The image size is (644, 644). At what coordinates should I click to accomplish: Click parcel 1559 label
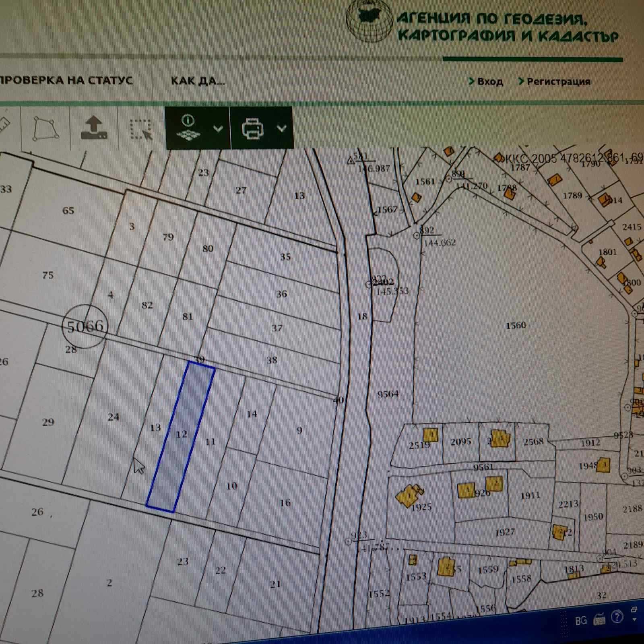[488, 570]
